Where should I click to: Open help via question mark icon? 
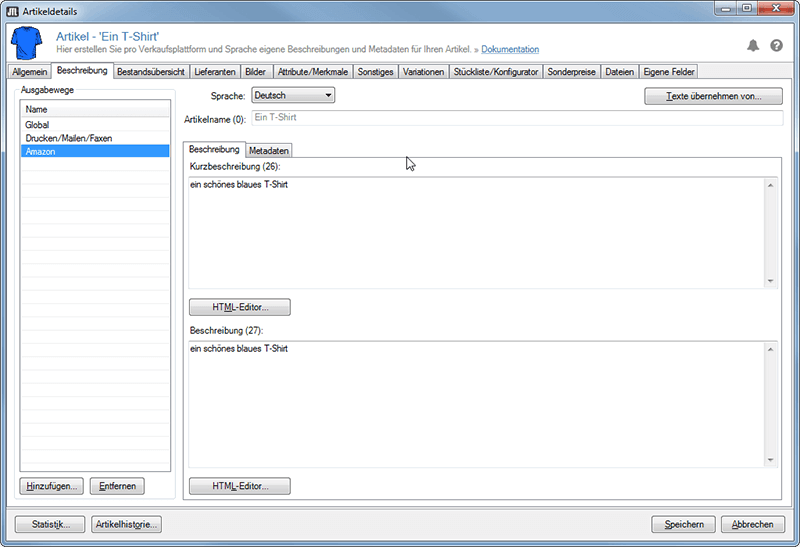click(776, 46)
